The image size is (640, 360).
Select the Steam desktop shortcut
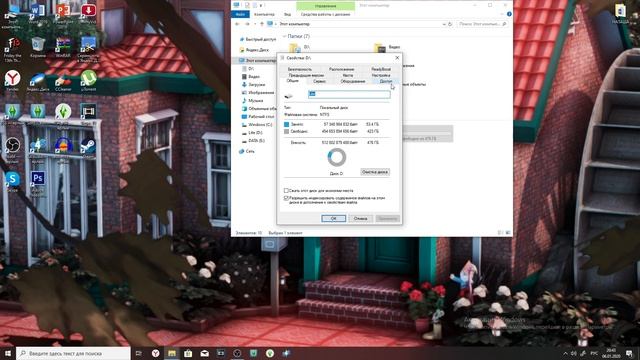coord(88,147)
